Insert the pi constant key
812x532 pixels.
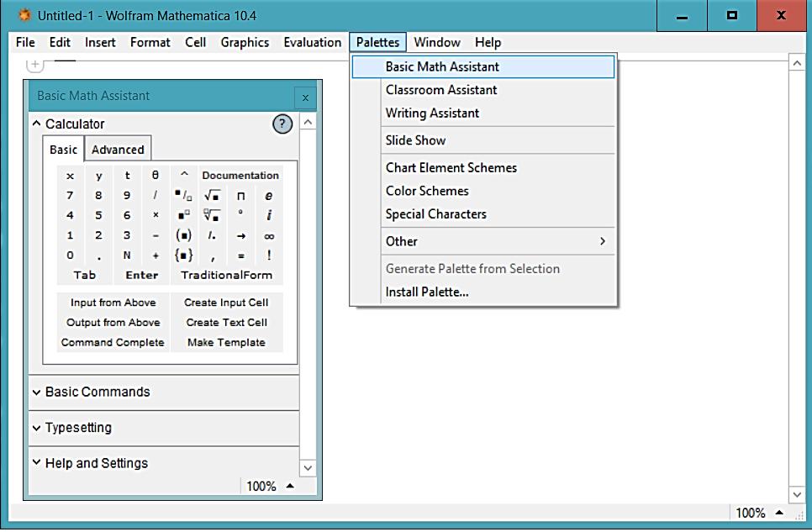[240, 195]
